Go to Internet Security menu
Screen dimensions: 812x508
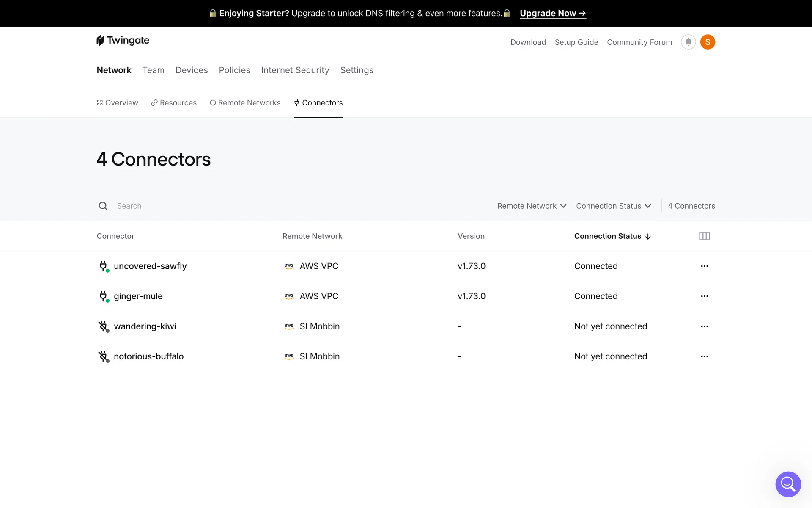click(295, 70)
